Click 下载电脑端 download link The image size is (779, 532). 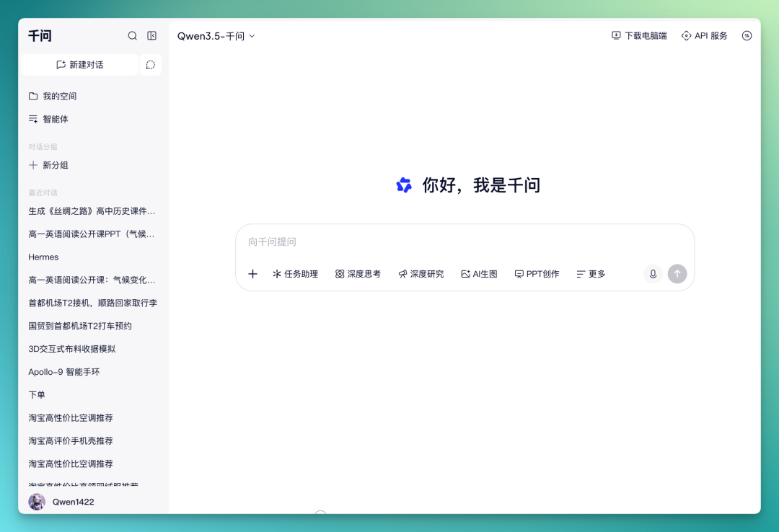click(x=639, y=36)
